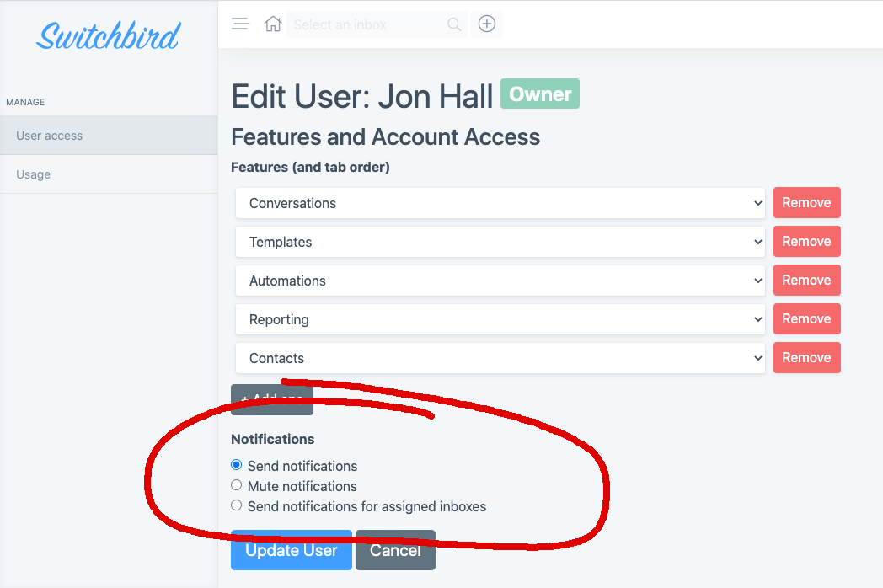The width and height of the screenshot is (883, 588).
Task: Open User access in sidebar
Action: click(109, 136)
